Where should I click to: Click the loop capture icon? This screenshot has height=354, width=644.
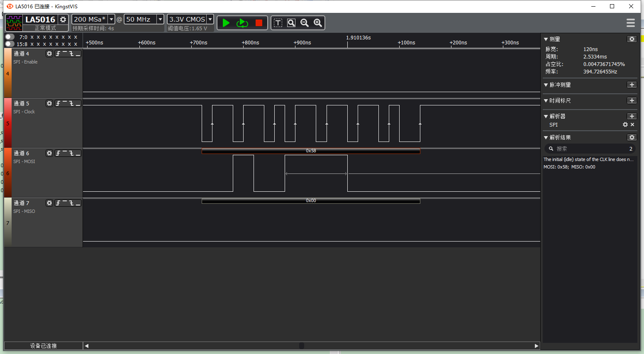pyautogui.click(x=242, y=23)
